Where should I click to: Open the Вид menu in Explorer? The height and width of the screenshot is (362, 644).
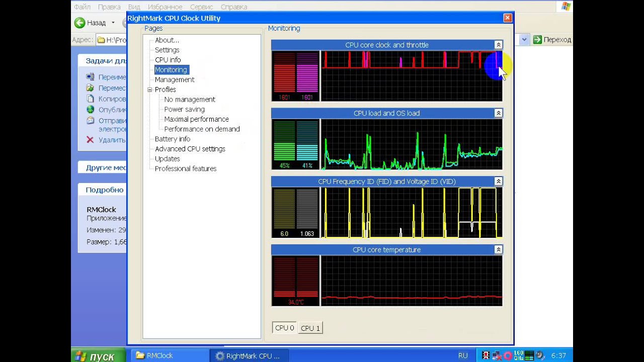point(134,7)
